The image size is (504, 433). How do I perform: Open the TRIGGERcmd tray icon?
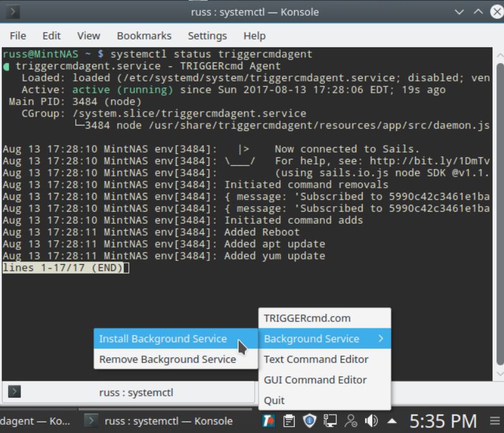pyautogui.click(x=268, y=421)
